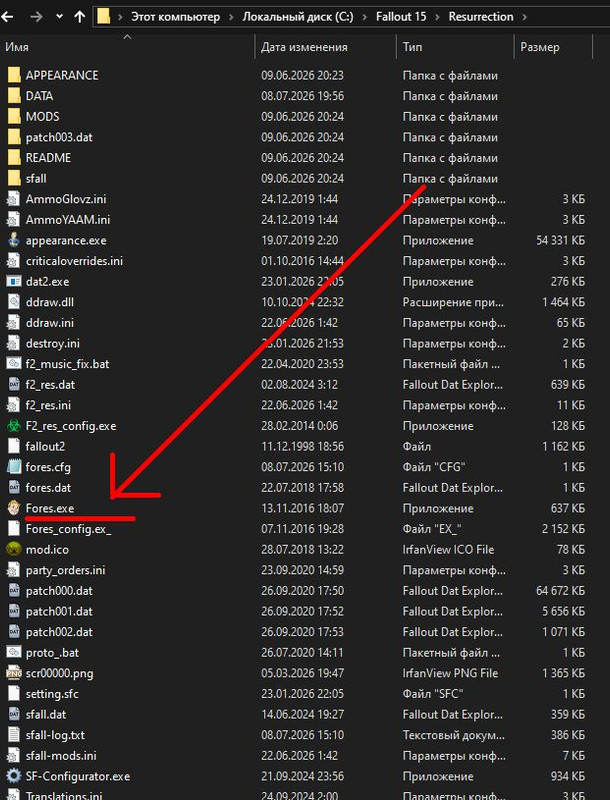
Task: Select file name party_orders.ini
Action: tap(65, 570)
